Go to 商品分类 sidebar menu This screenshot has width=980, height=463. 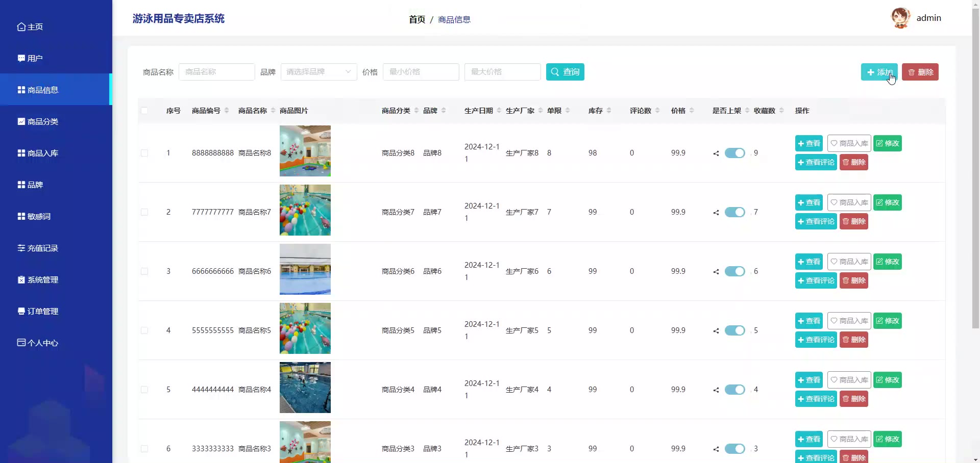[x=43, y=122]
